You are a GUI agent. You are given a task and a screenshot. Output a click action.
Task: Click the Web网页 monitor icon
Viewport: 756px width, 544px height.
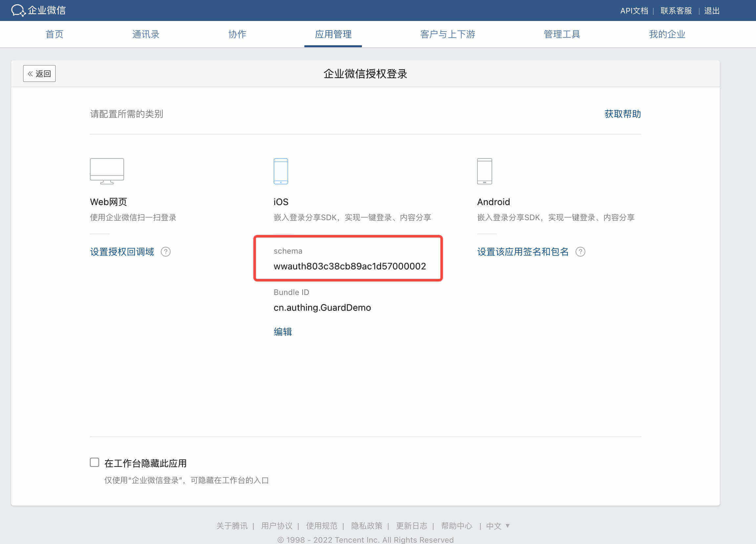pyautogui.click(x=107, y=171)
